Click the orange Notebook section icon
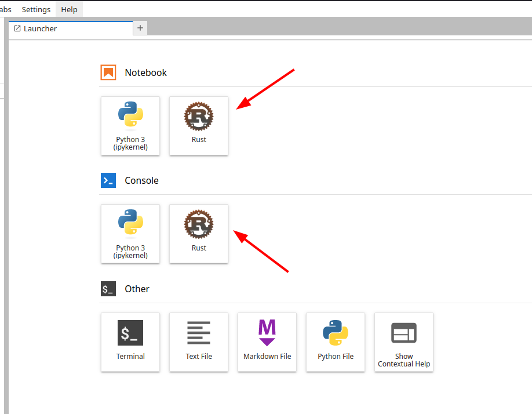Image resolution: width=532 pixels, height=414 pixels. [108, 72]
